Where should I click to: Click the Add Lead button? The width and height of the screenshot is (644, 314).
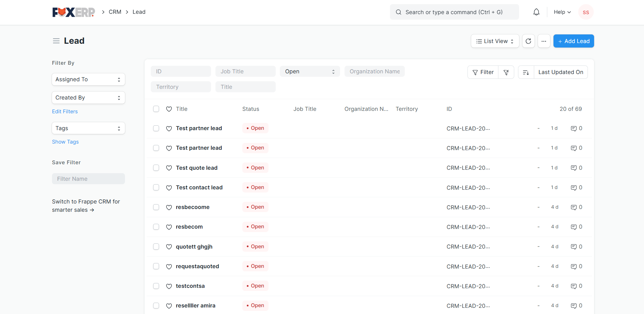[573, 41]
